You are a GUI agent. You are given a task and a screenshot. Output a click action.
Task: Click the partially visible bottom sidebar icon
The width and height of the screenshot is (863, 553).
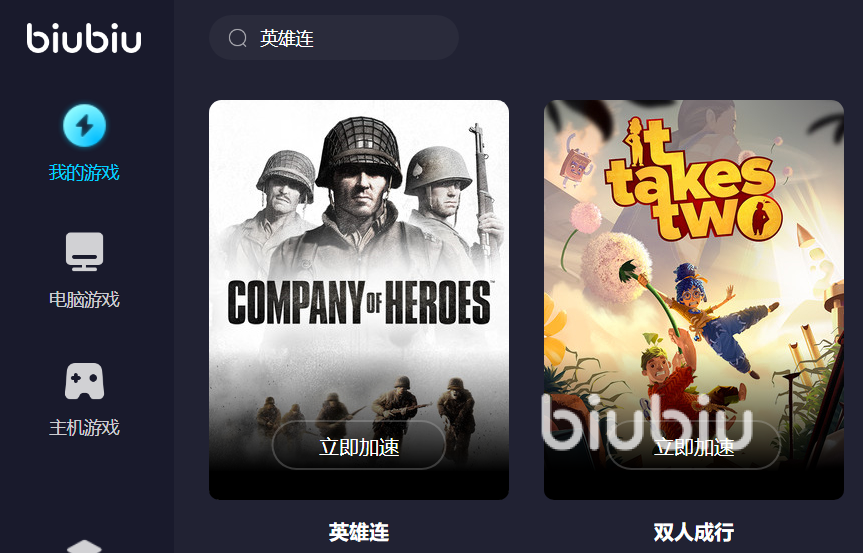coord(84,546)
